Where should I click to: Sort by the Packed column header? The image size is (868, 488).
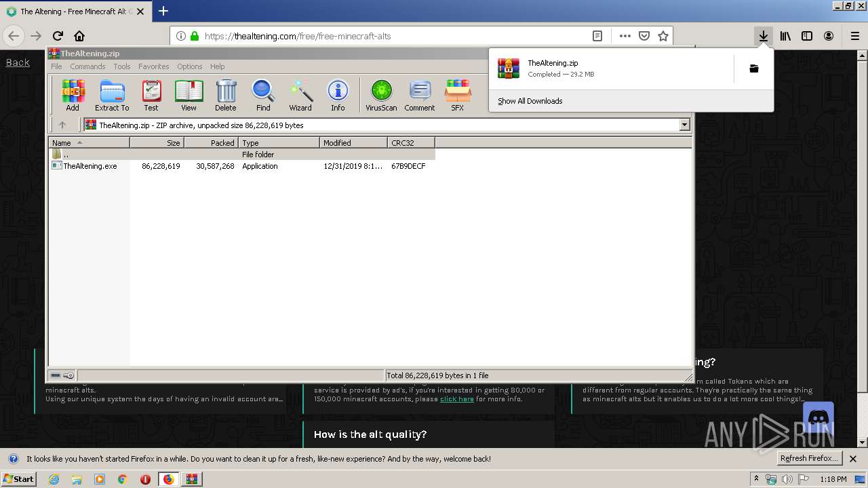211,142
